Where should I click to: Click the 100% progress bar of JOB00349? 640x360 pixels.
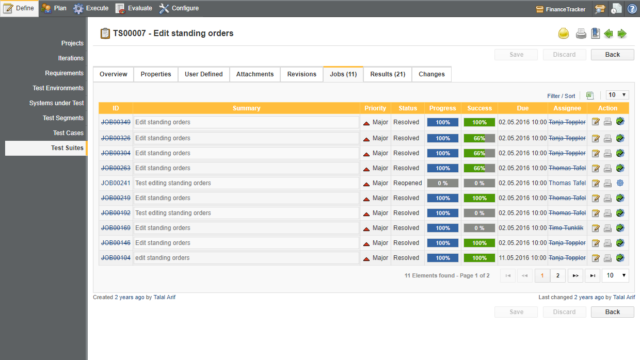[x=442, y=122]
